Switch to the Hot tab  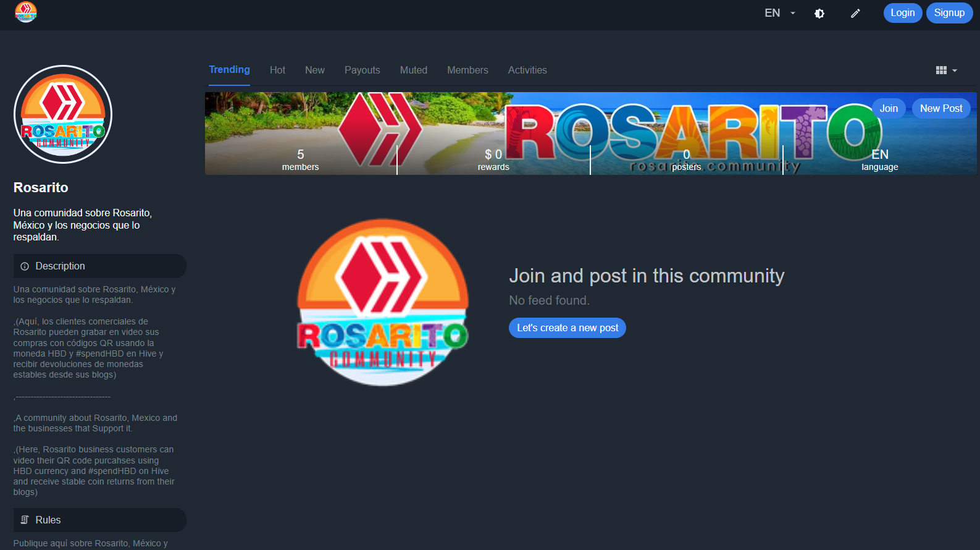pyautogui.click(x=277, y=70)
